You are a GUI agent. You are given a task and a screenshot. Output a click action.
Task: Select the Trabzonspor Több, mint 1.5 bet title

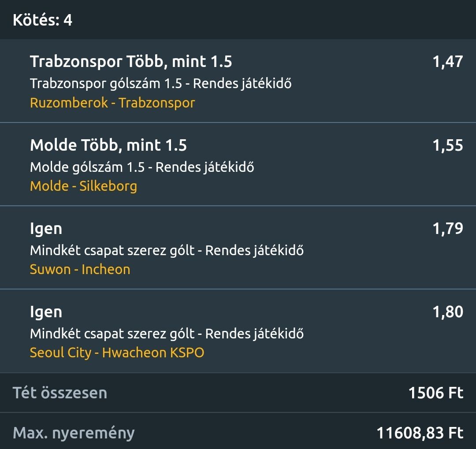pos(131,62)
